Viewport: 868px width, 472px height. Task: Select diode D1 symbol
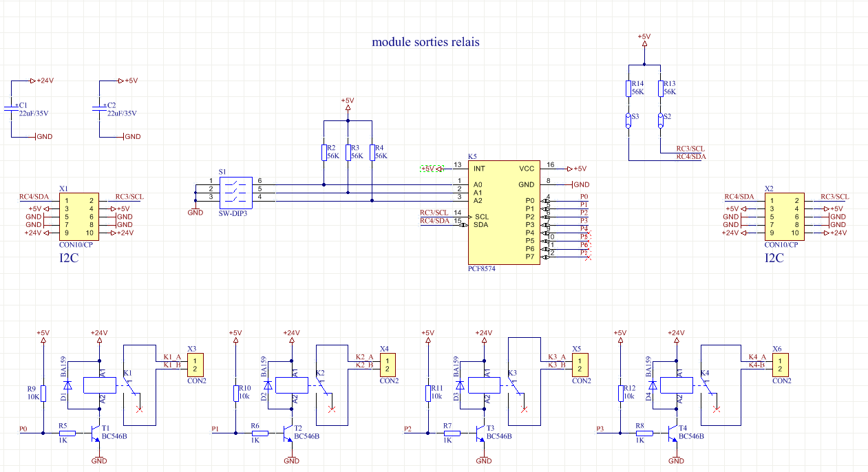pyautogui.click(x=67, y=385)
